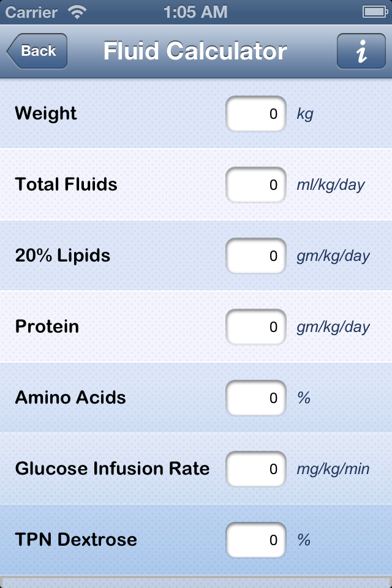Open the info page via the i icon

(x=361, y=51)
